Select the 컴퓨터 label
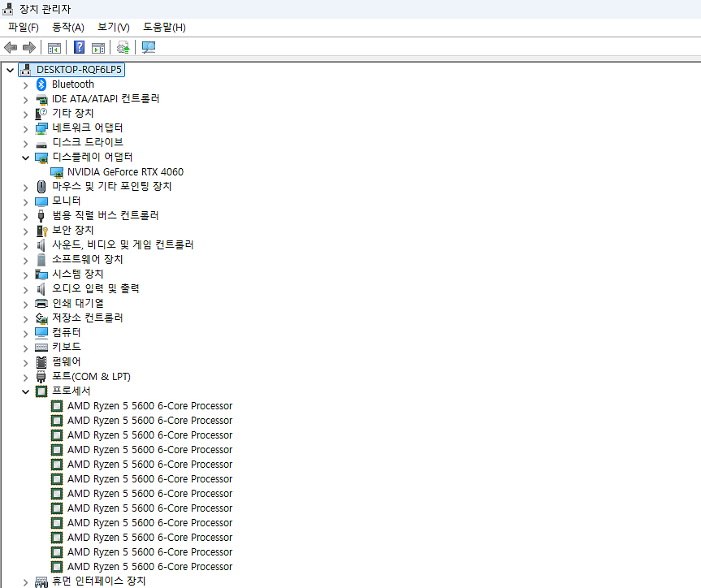The height and width of the screenshot is (588, 701). (66, 332)
